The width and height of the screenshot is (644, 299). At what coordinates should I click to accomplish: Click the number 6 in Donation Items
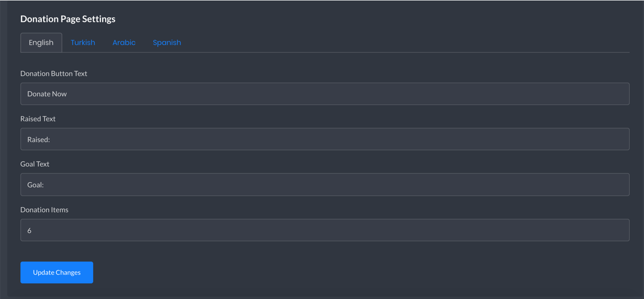[30, 230]
